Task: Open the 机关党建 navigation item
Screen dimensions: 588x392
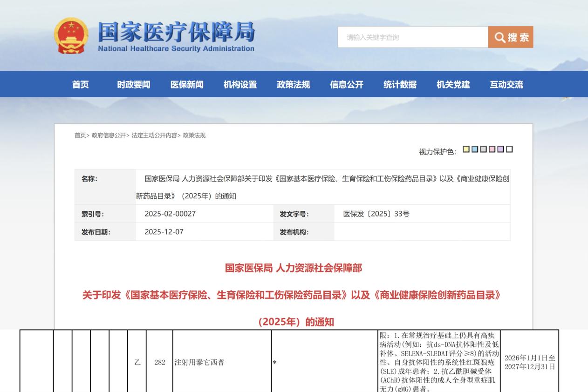Action: pos(453,85)
